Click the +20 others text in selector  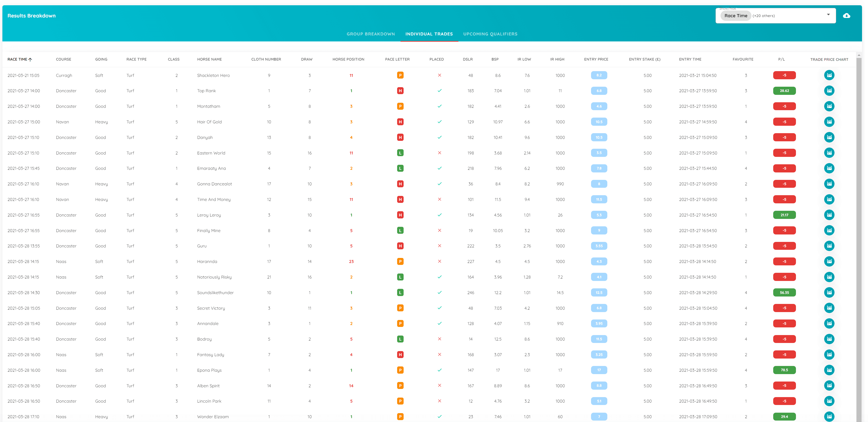pos(764,16)
